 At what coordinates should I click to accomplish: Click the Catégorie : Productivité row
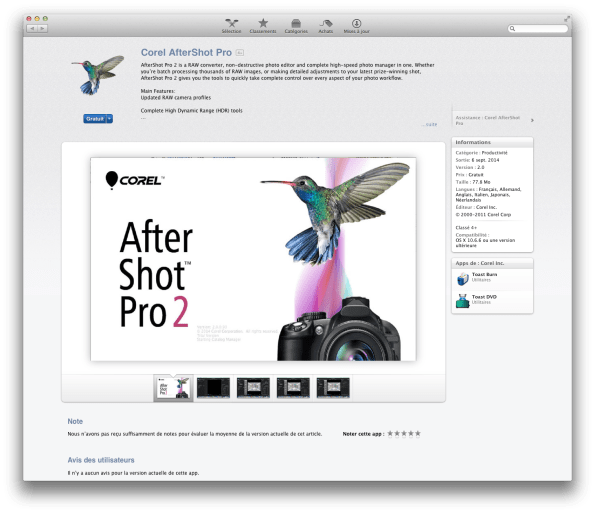481,153
